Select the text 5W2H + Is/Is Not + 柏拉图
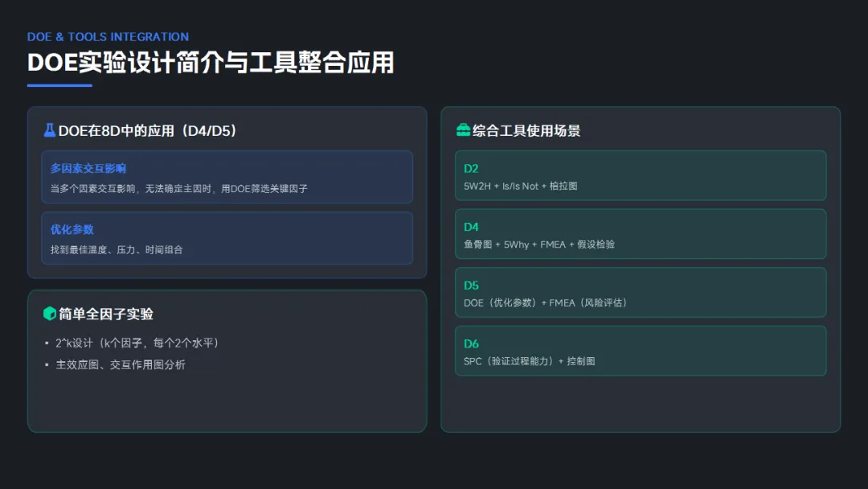The image size is (868, 489). [x=521, y=186]
